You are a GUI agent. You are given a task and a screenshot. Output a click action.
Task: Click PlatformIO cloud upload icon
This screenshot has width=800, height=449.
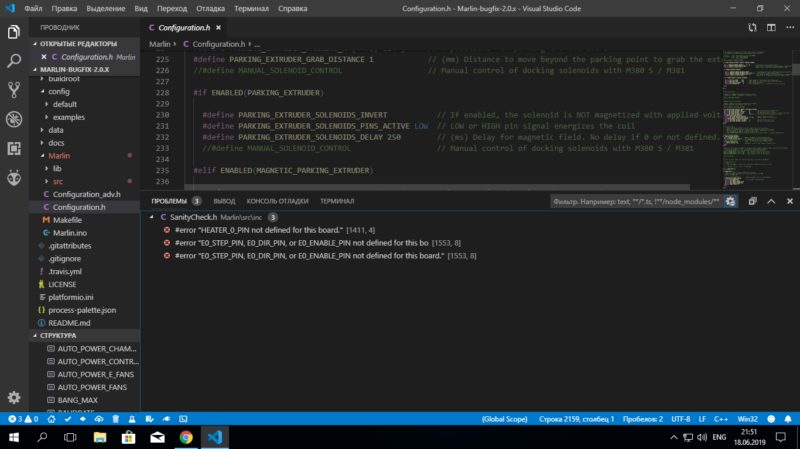tap(99, 419)
